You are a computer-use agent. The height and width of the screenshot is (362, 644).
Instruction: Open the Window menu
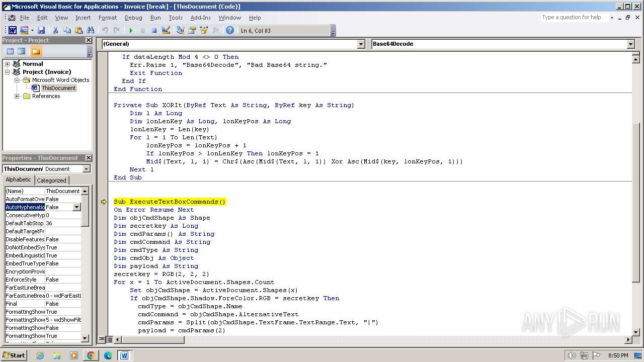(x=229, y=18)
